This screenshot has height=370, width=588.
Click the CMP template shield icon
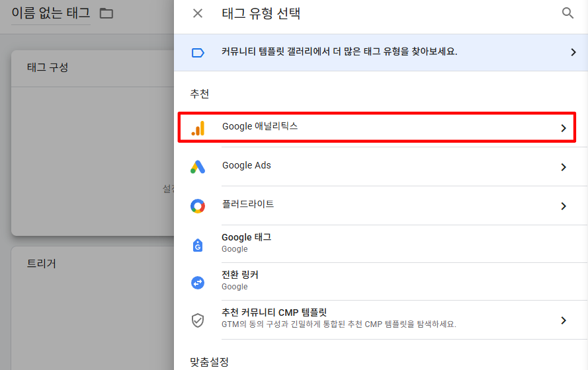pyautogui.click(x=198, y=320)
